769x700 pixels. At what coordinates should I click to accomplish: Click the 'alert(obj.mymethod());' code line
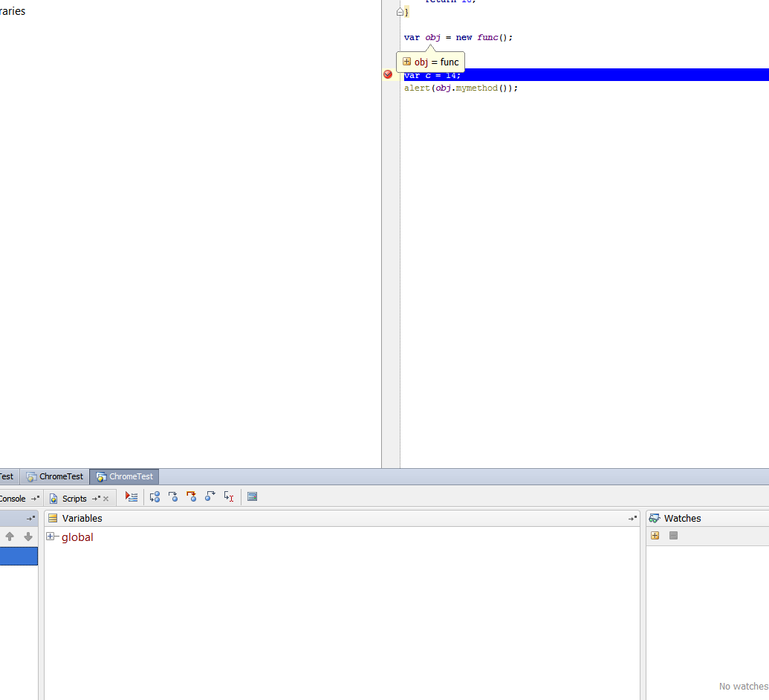pyautogui.click(x=461, y=88)
